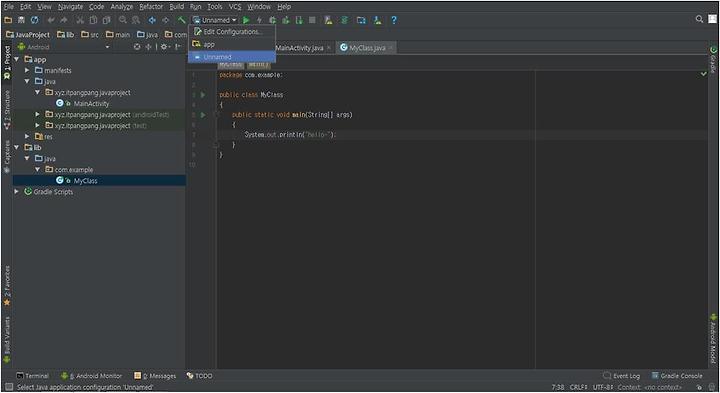The width and height of the screenshot is (720, 393).
Task: Click the blue Help question mark icon
Action: click(x=394, y=20)
